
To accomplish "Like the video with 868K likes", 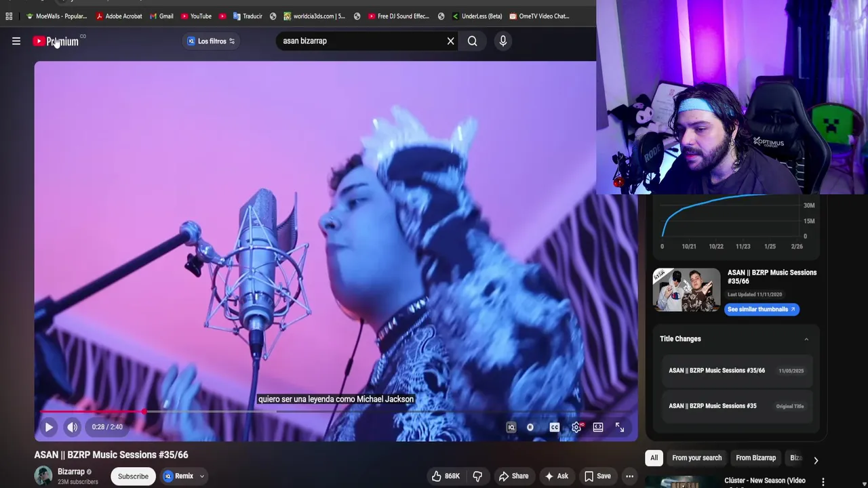I will tap(446, 476).
